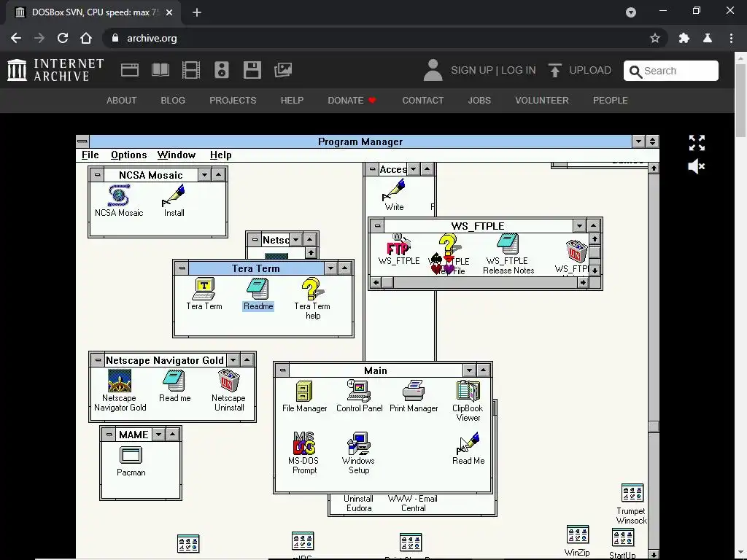Open the Internet Archive software icon
The width and height of the screenshot is (747, 560).
point(252,70)
